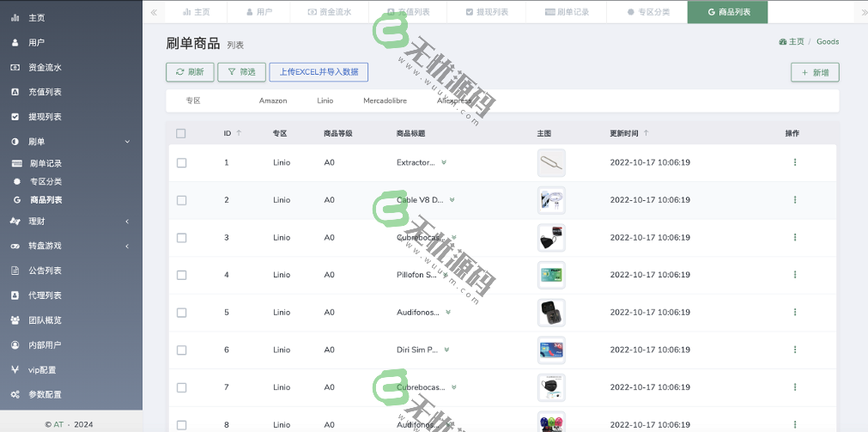Image resolution: width=868 pixels, height=432 pixels.
Task: Switch to the 专区分类 tab
Action: tap(647, 12)
